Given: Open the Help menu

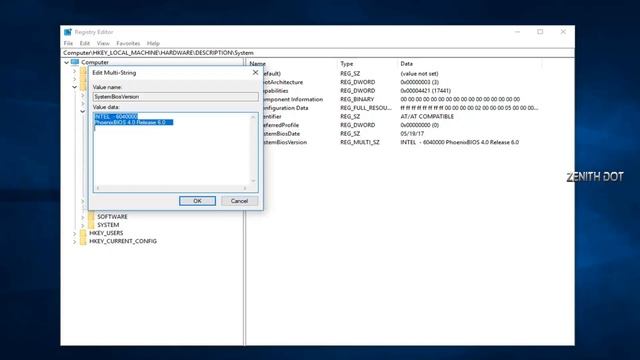Looking at the screenshot, I should coord(153,43).
